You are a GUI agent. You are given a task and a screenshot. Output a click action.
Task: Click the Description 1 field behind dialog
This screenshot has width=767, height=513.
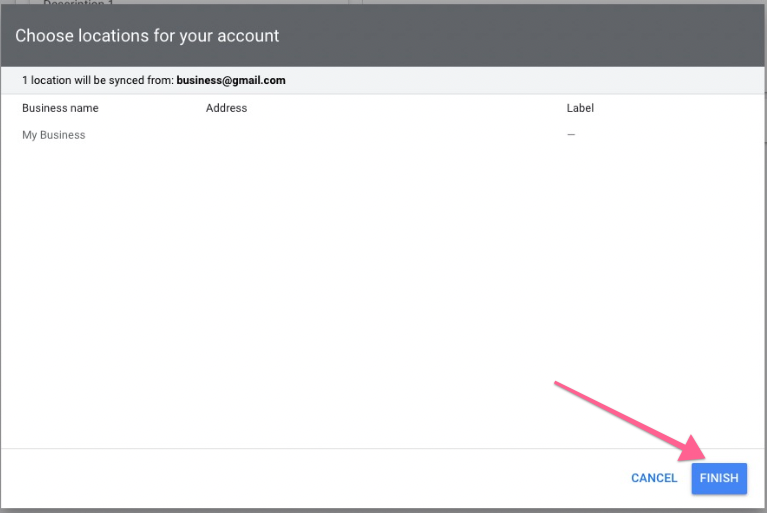coord(78,3)
